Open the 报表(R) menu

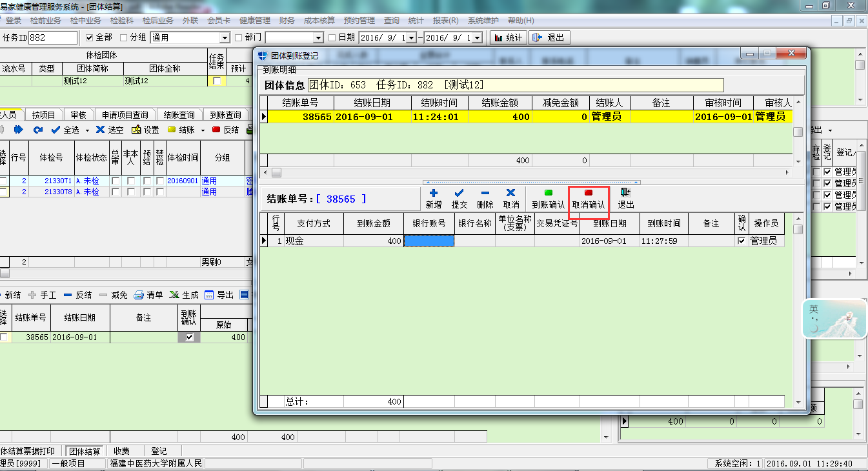point(446,21)
